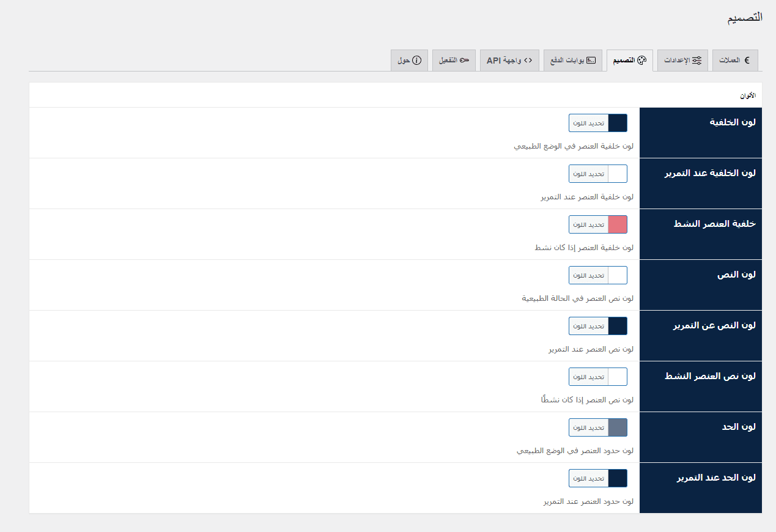Click the euro icon on the العملات tab
Image resolution: width=776 pixels, height=532 pixels.
[747, 61]
